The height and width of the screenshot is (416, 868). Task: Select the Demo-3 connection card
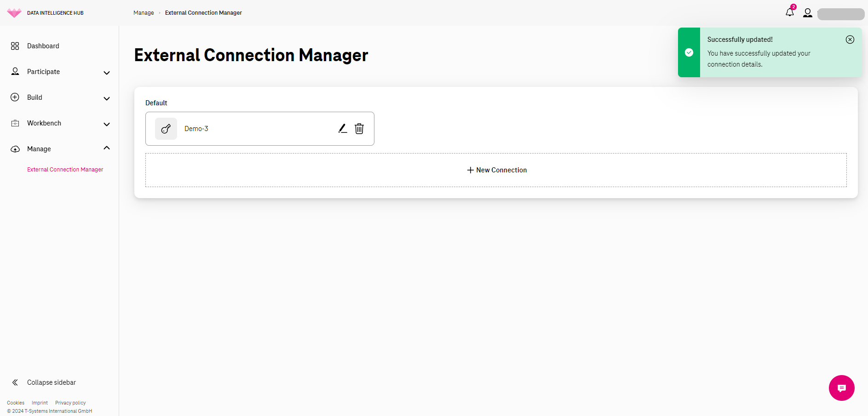tap(260, 129)
